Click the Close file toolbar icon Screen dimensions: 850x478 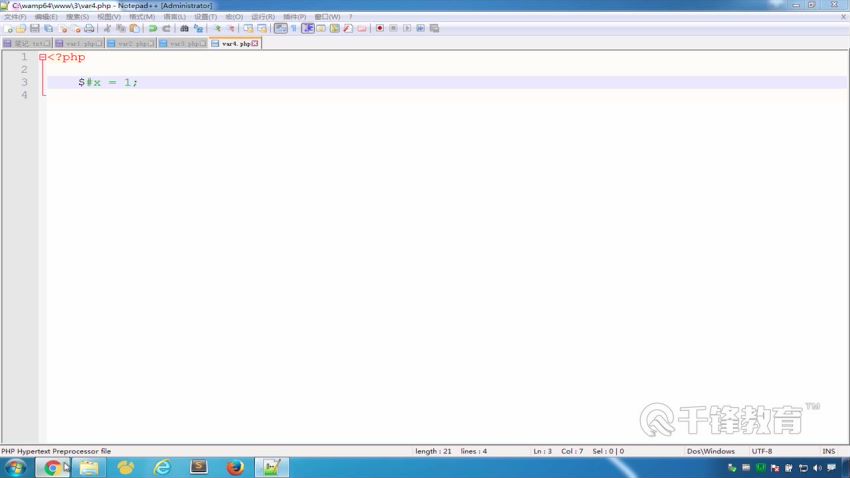point(63,28)
